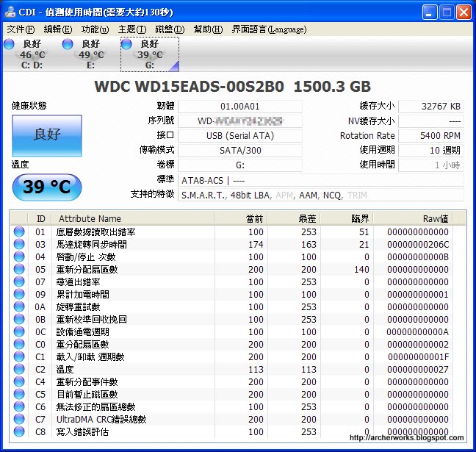Click status orb for attribute C5
Screen dimensions: 476x452
click(19, 394)
